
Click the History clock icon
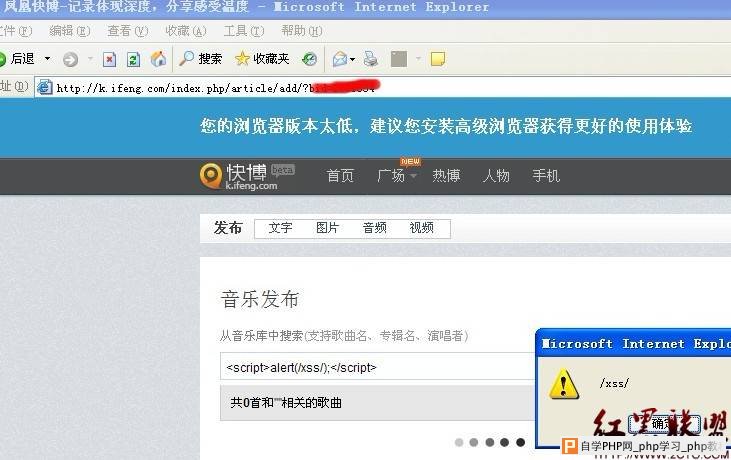(x=310, y=59)
